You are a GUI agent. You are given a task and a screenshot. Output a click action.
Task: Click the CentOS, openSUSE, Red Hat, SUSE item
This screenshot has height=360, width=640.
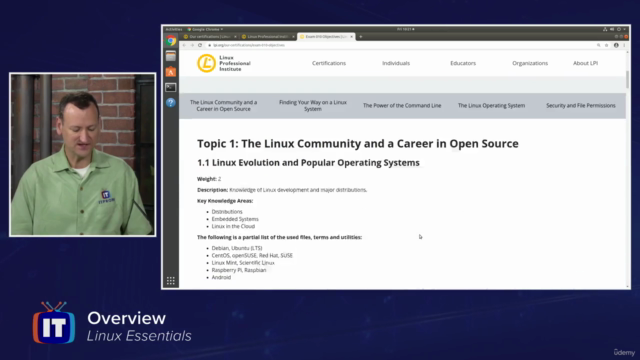tap(252, 256)
